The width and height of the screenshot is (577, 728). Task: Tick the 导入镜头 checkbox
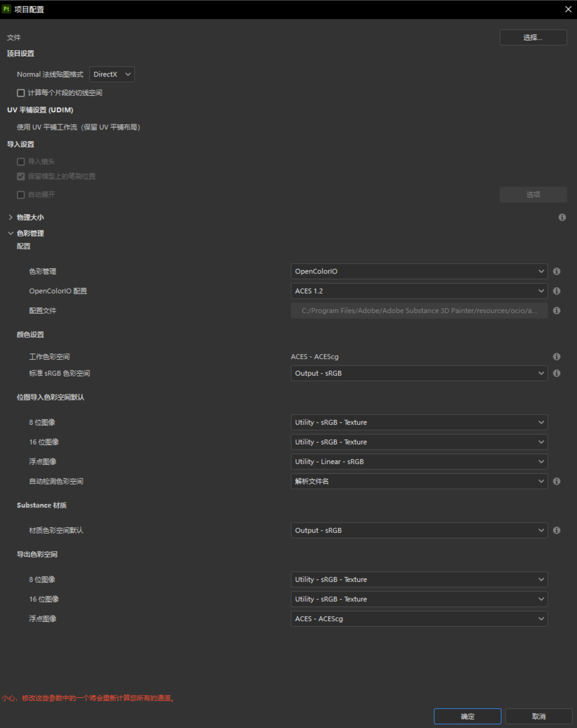(20, 162)
